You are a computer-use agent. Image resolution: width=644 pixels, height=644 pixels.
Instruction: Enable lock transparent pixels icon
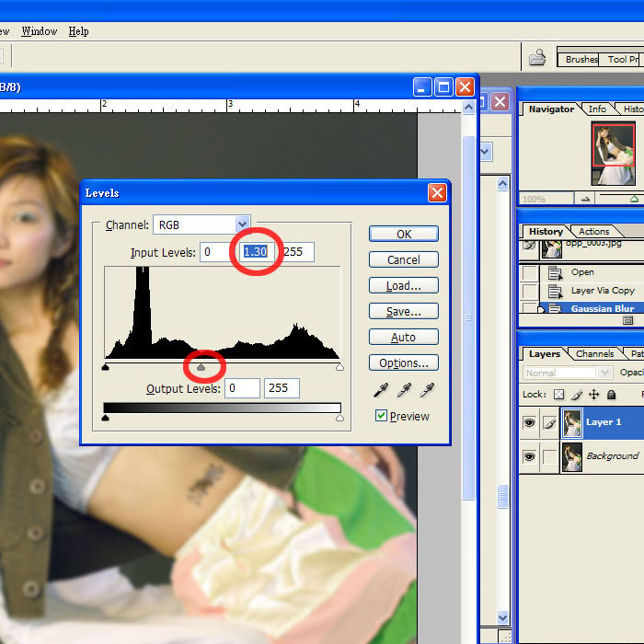click(x=558, y=395)
